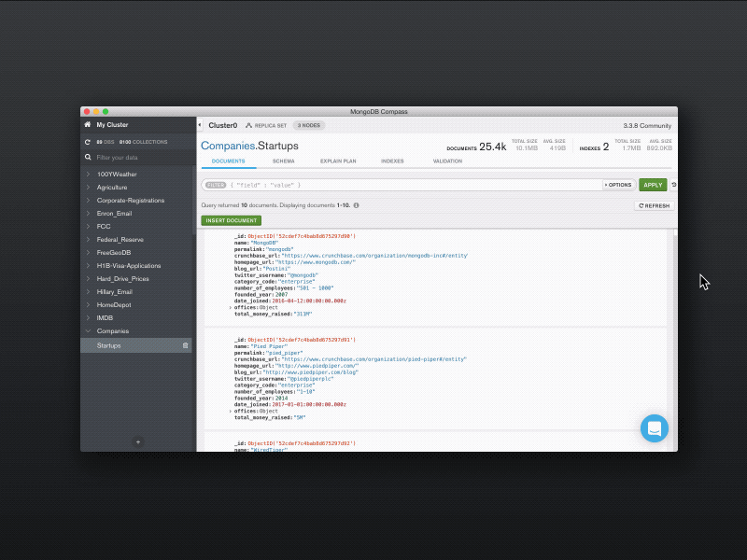Click the INSERT DOCUMENT button
747x560 pixels.
coord(231,220)
